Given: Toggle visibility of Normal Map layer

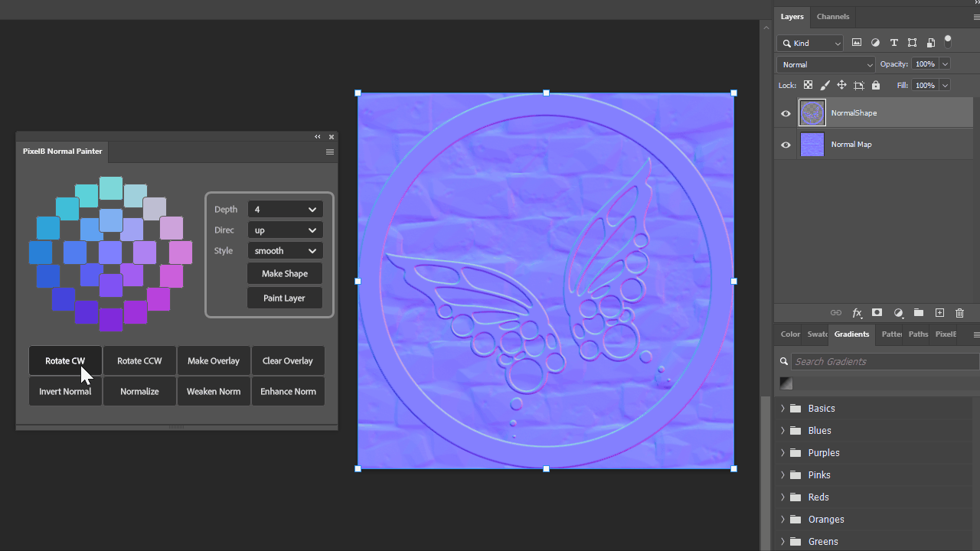Looking at the screenshot, I should click(786, 145).
